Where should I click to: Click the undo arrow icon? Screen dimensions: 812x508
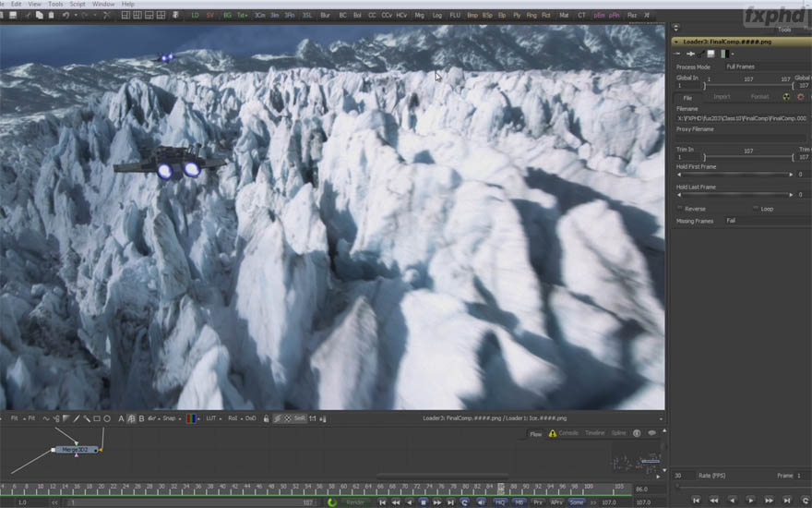point(66,16)
